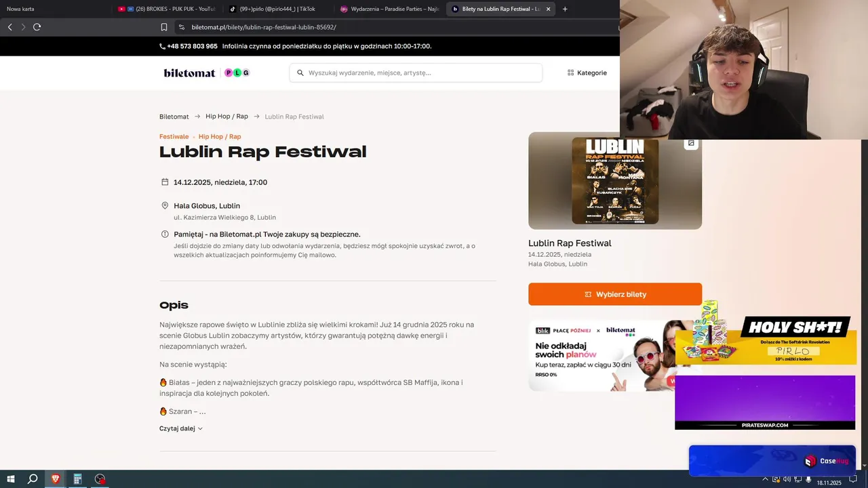This screenshot has height=488, width=868.
Task: Click the volume speaker tray icon
Action: point(787,479)
